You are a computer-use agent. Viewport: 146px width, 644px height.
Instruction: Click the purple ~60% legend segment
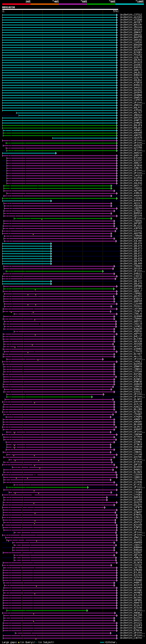tap(73, 4)
